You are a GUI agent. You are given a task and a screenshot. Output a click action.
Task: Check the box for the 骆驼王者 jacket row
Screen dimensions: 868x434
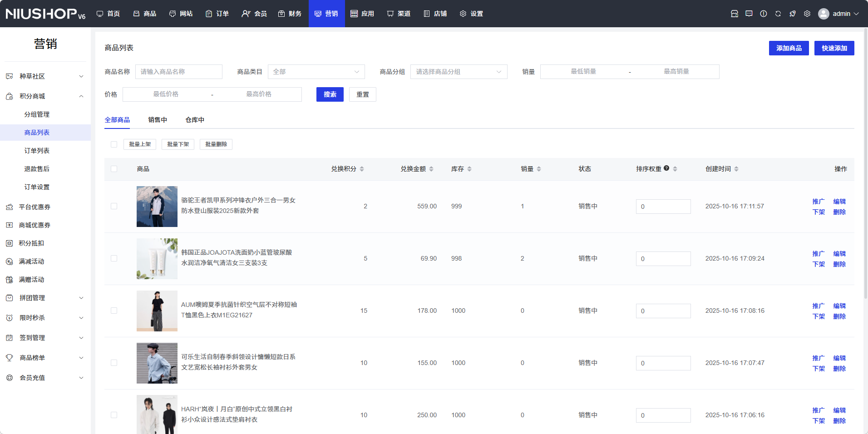point(114,206)
